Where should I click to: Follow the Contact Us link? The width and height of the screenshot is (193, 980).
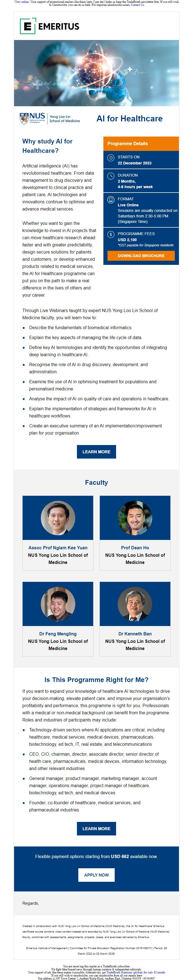[x=137, y=5]
